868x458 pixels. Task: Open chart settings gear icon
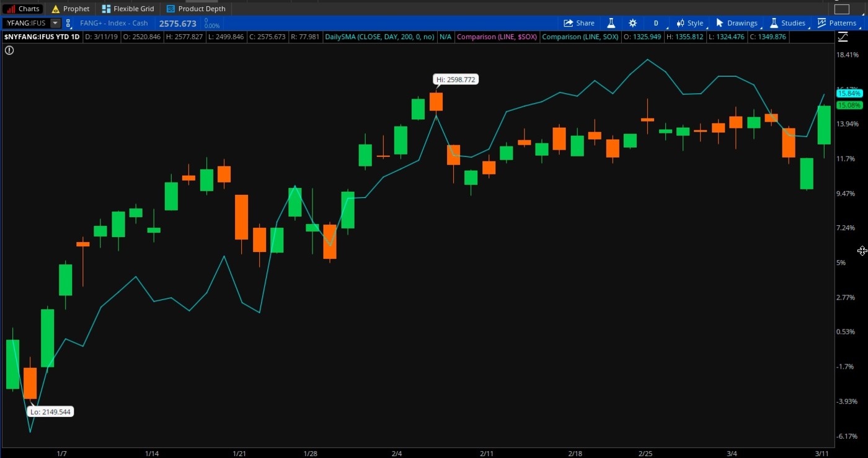[632, 23]
